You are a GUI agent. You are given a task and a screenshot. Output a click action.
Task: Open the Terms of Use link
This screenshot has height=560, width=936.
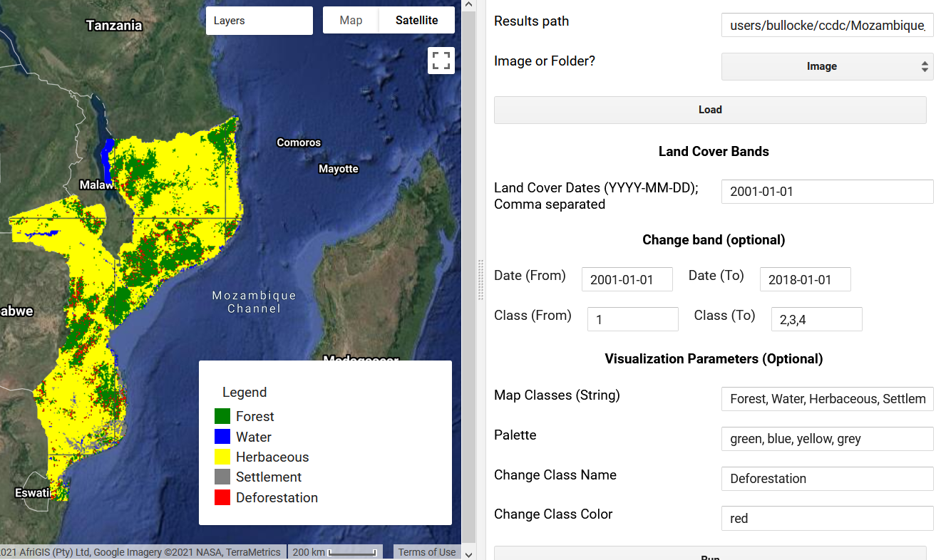pyautogui.click(x=426, y=552)
